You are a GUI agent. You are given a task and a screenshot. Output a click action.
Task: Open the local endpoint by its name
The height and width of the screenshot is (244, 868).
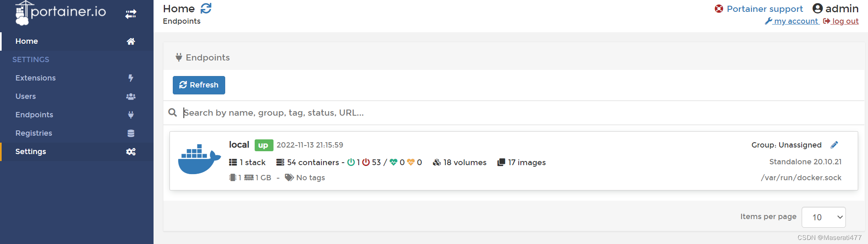239,145
